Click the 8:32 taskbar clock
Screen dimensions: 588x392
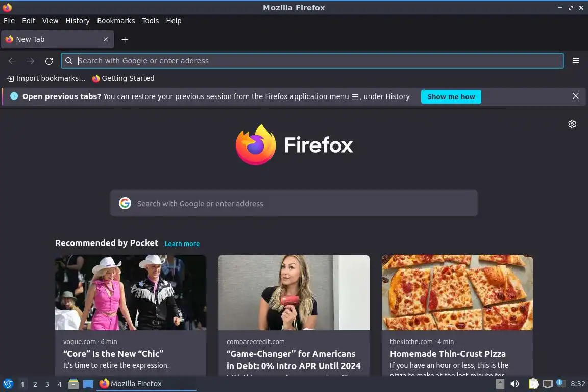pyautogui.click(x=578, y=384)
